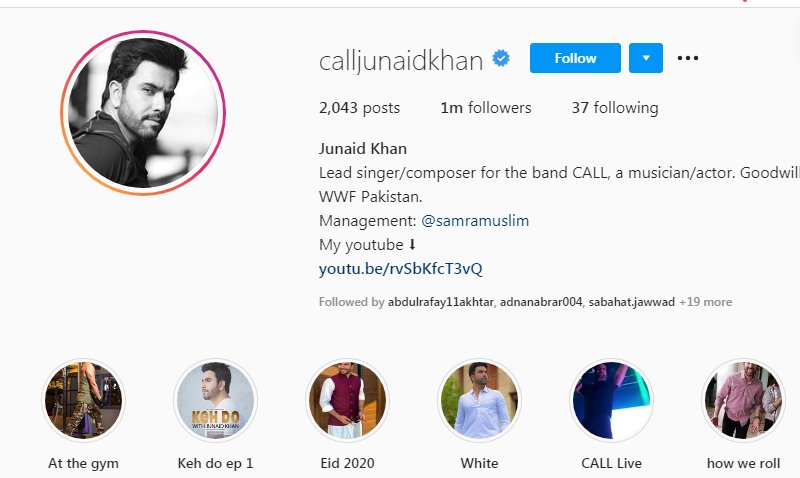Screen dimensions: 800x478
Task: Open follower abdulrafay11akhtar's profile
Action: (440, 302)
